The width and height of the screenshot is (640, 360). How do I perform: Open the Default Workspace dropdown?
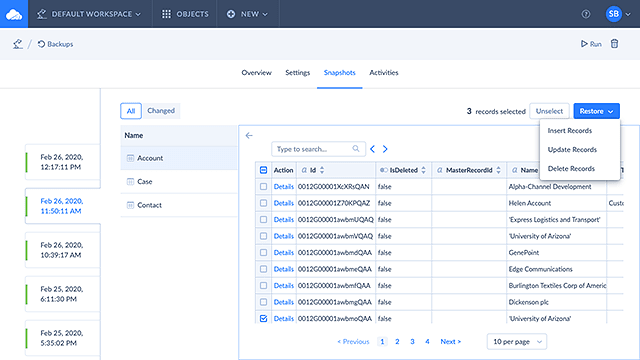click(89, 14)
